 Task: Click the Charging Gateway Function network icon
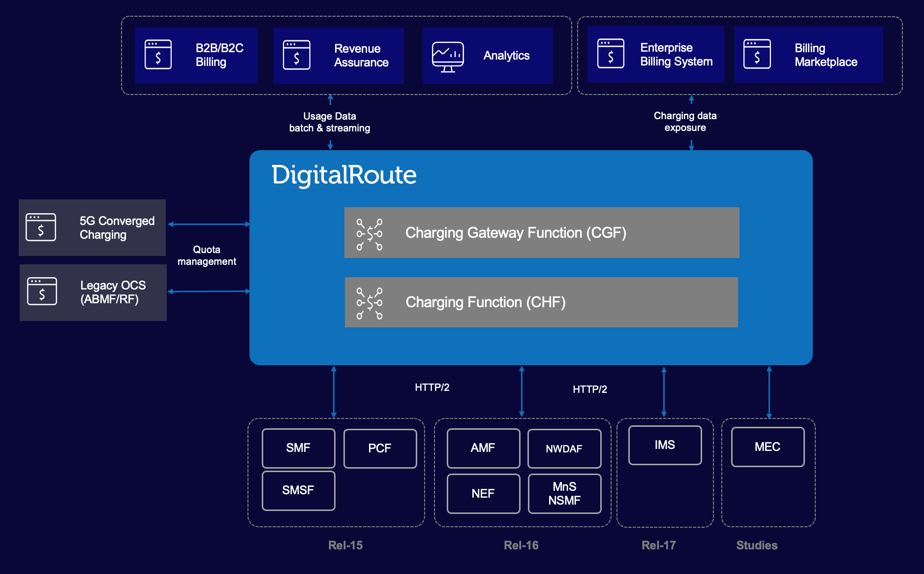coord(370,232)
